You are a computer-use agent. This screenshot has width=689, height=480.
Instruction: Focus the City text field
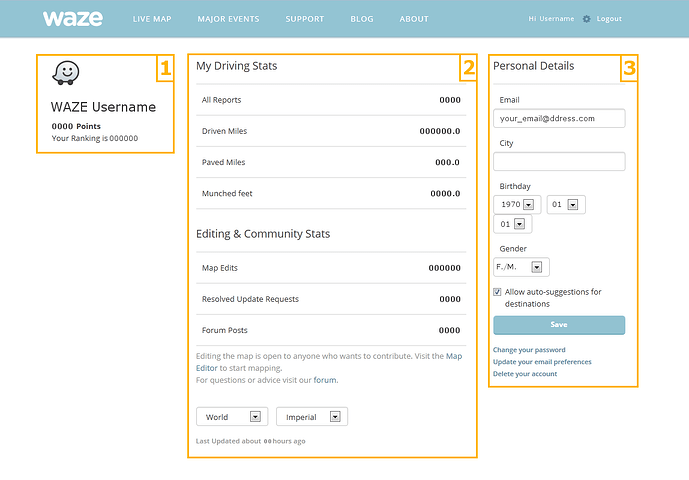559,161
